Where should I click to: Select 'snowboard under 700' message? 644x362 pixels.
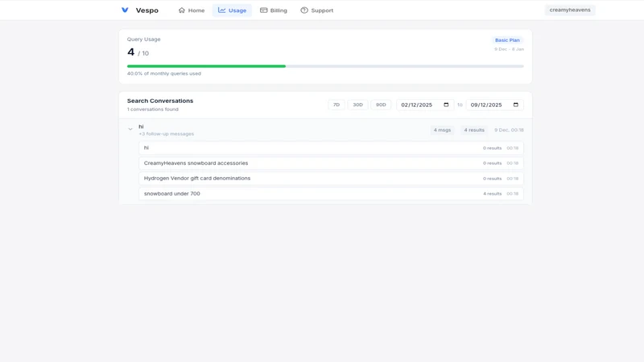pos(331,193)
